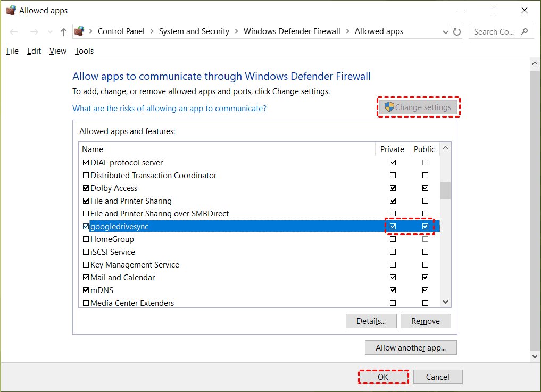Click the firewall icon in title bar
The width and height of the screenshot is (541, 392).
(x=10, y=10)
